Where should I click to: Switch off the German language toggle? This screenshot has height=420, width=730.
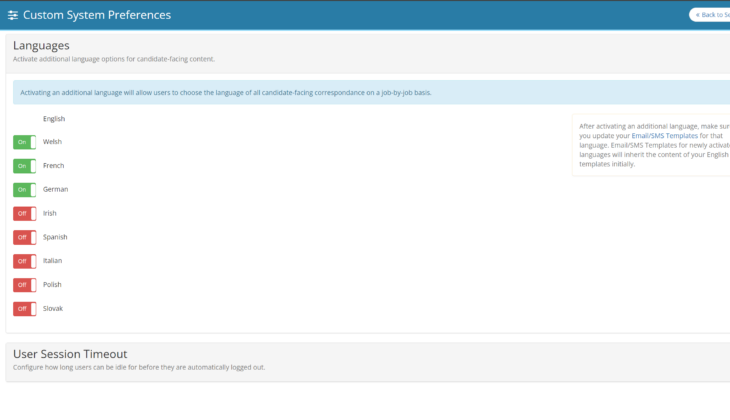(x=24, y=190)
